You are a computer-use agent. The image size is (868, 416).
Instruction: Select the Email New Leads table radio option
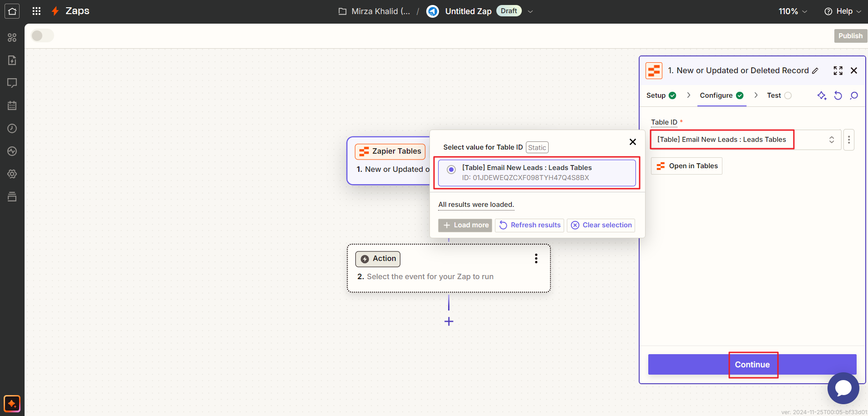coord(451,170)
